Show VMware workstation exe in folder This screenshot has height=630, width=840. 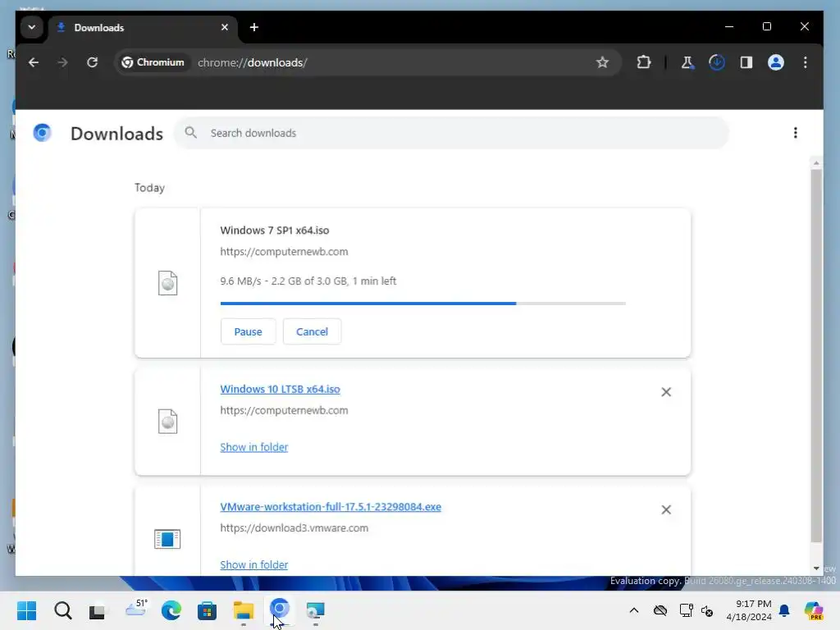point(254,564)
